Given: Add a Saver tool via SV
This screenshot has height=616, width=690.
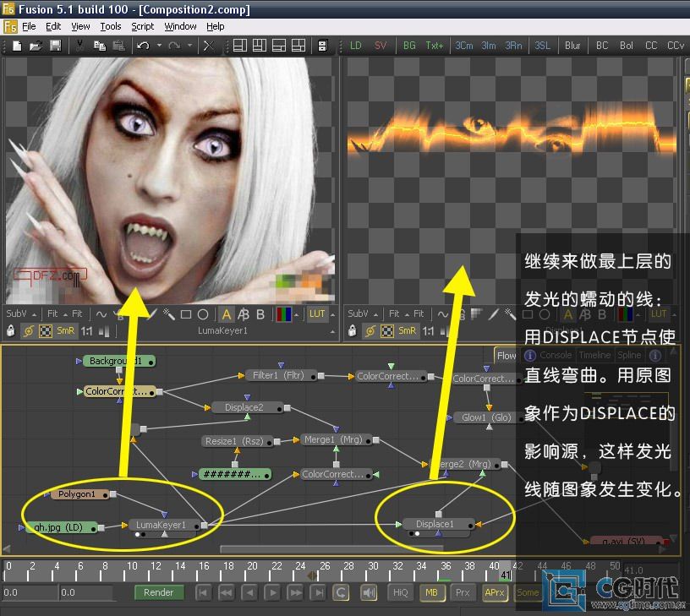Looking at the screenshot, I should 381,46.
